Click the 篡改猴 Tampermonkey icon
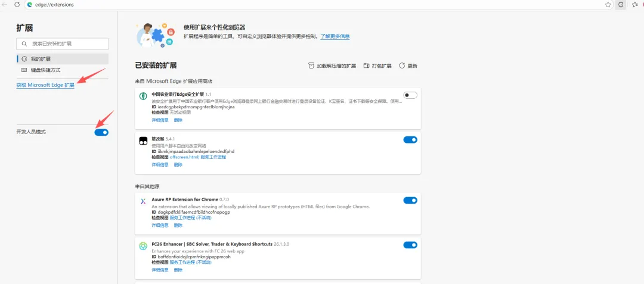644x284 pixels. 143,141
